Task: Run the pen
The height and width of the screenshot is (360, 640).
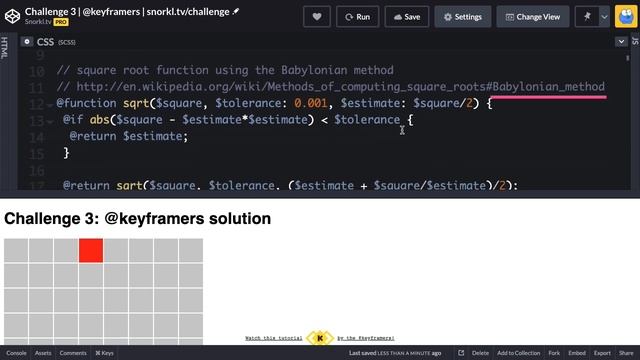Action: (x=358, y=17)
